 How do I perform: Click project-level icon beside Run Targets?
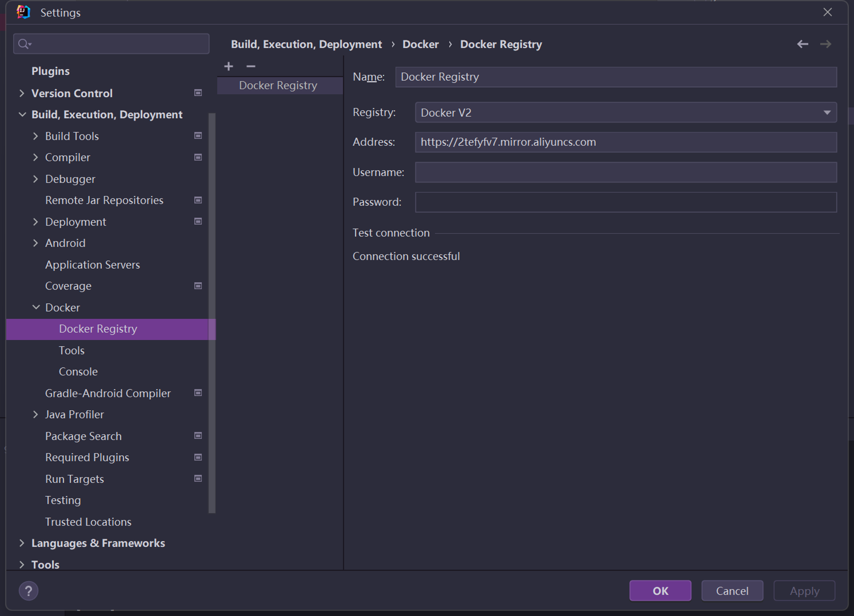pos(198,478)
